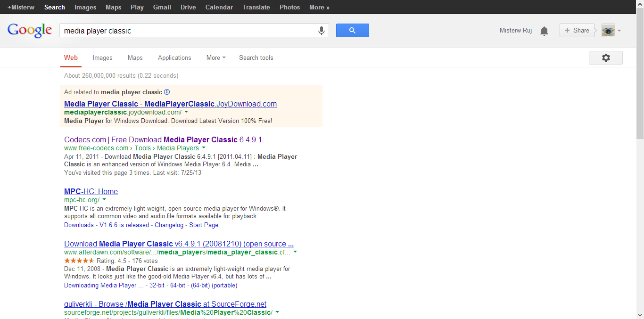Open Play in top black bar
This screenshot has width=644, height=319.
137,7
